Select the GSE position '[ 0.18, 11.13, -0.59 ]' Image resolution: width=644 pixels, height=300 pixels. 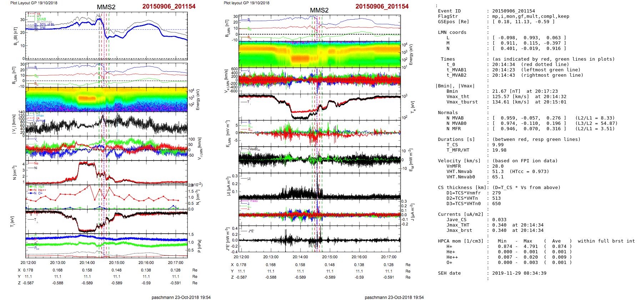(x=523, y=22)
